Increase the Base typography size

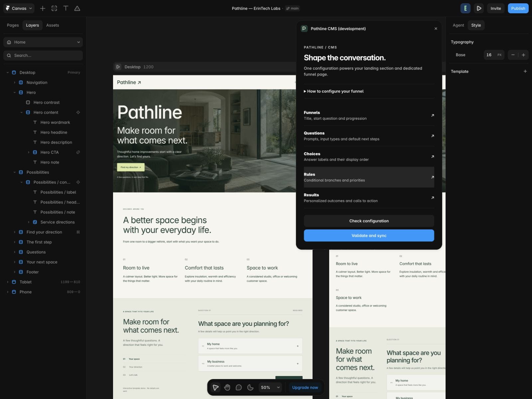point(523,55)
